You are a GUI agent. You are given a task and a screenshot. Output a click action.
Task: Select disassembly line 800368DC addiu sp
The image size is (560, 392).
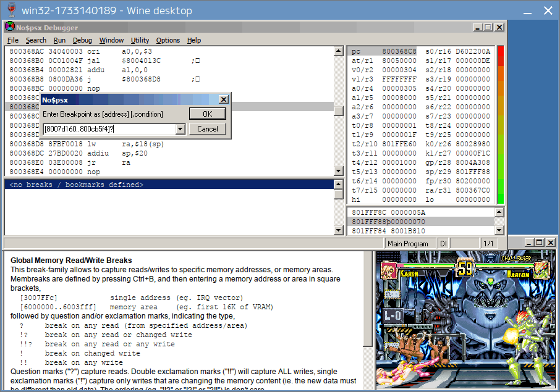[169, 153]
